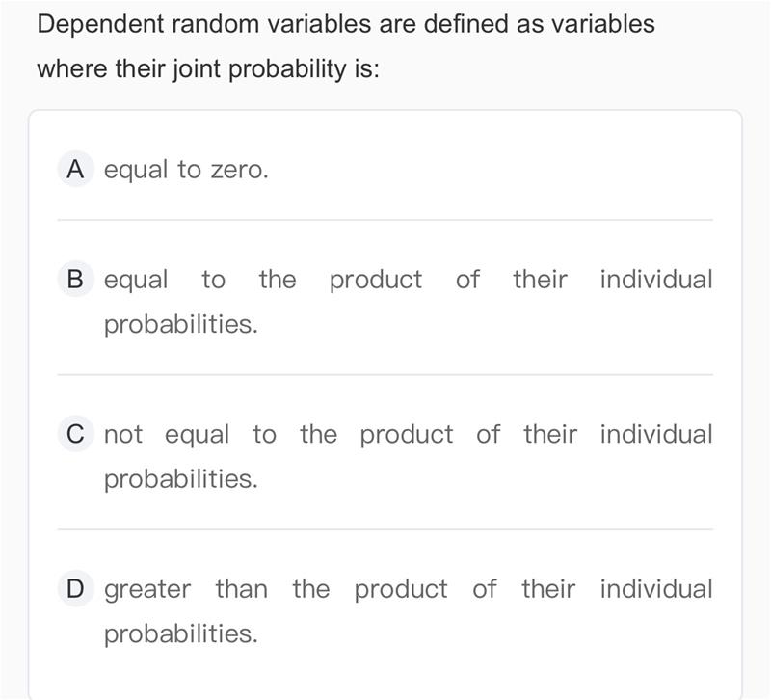
Task: Select the circled letter D badge
Action: point(75,588)
